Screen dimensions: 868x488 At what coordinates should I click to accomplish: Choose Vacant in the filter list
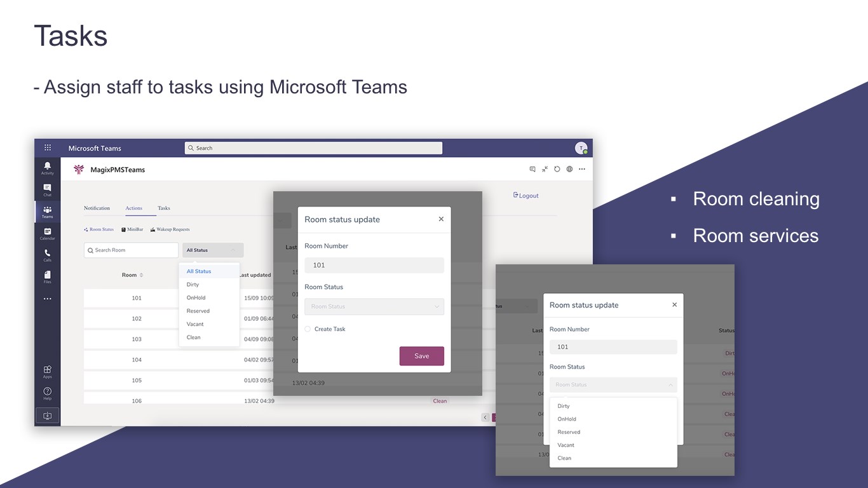(x=209, y=324)
